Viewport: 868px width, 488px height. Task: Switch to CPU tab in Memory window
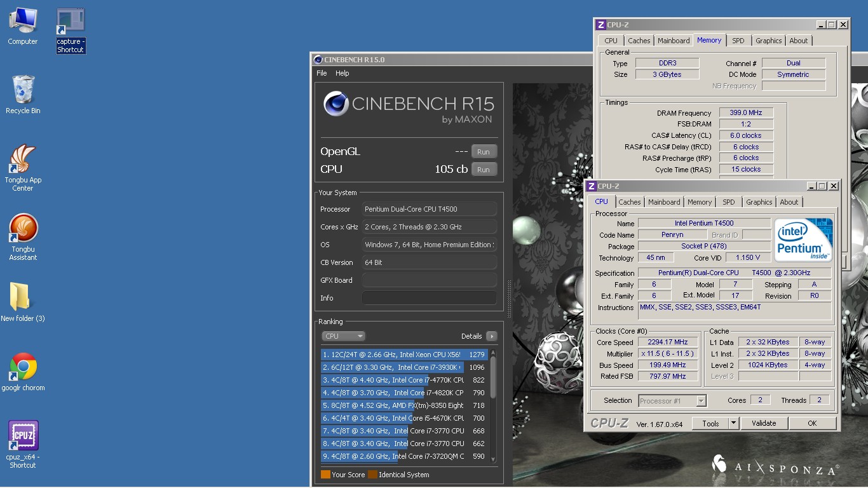click(x=611, y=41)
